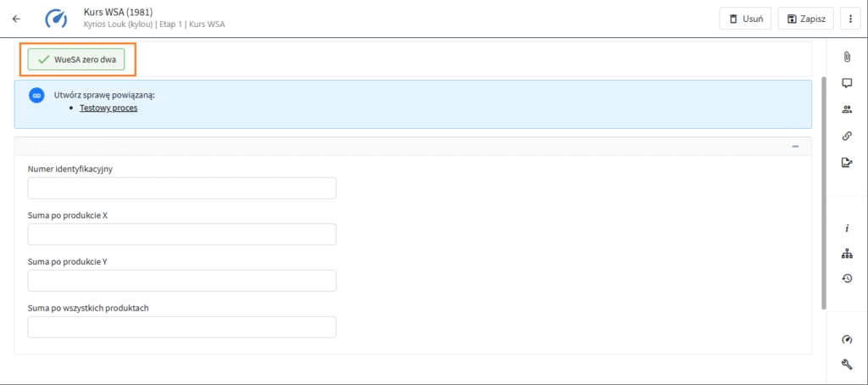
Task: Click the speedometer icon in the sidebar
Action: 846,339
